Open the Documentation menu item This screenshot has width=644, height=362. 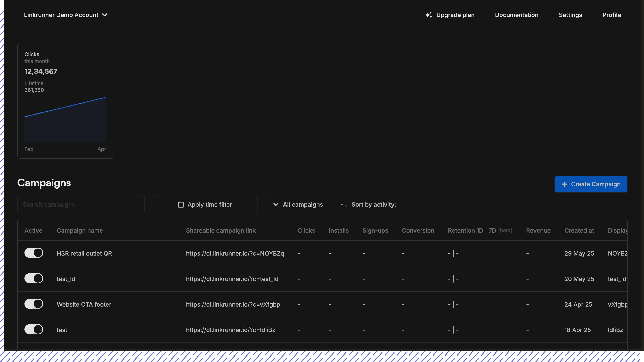click(x=516, y=15)
